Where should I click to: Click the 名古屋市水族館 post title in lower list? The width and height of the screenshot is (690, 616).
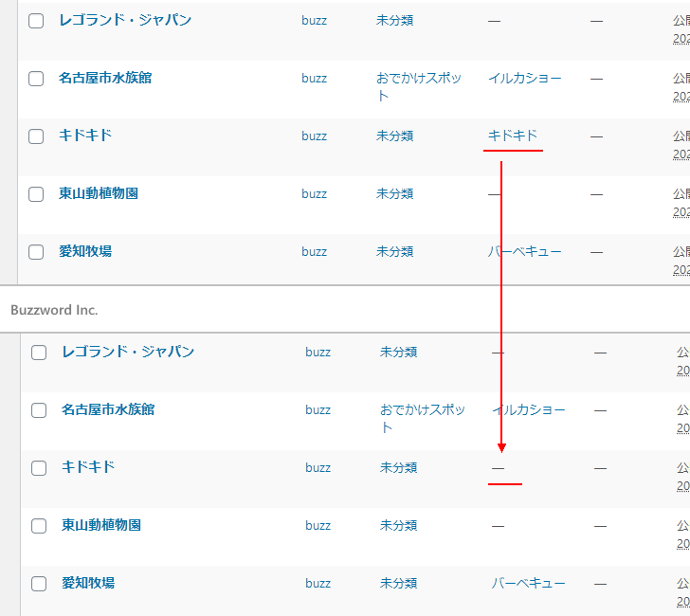point(108,409)
